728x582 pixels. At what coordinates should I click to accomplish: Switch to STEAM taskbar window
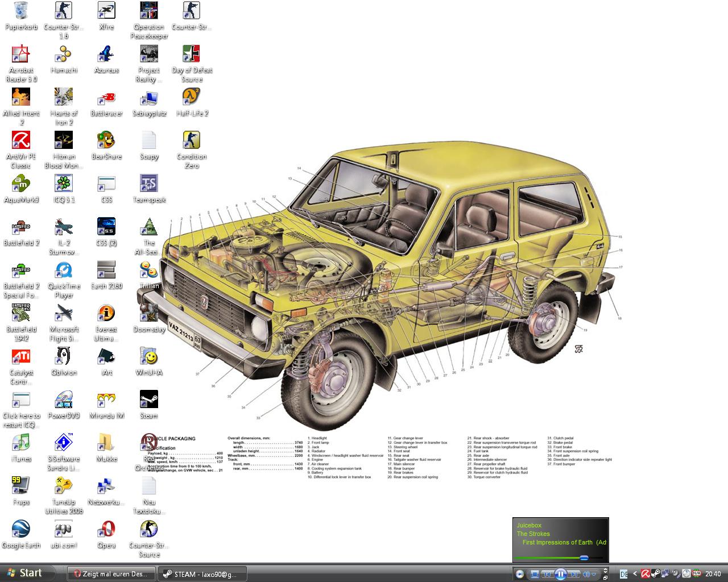point(203,574)
